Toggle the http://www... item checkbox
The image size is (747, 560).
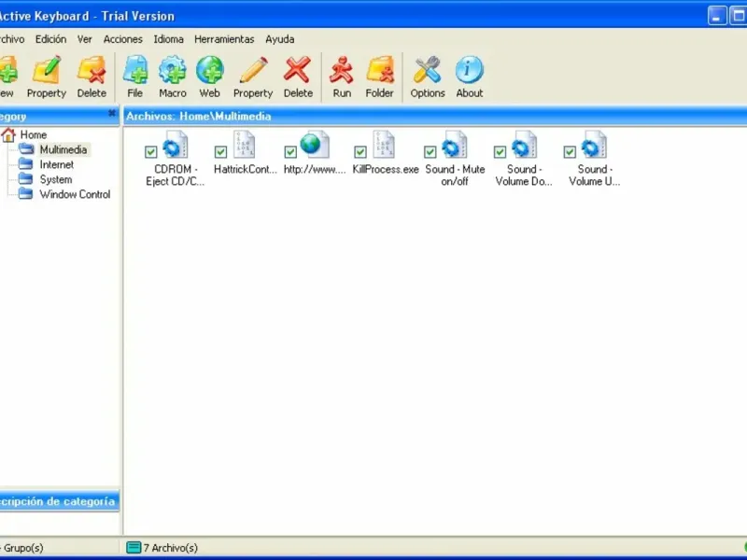tap(290, 152)
